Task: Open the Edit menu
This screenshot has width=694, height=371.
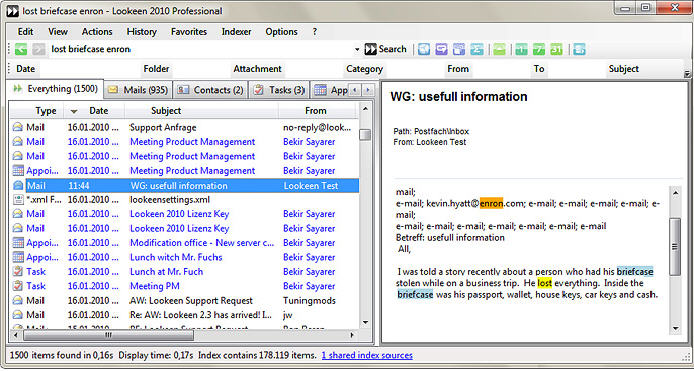Action: coord(25,32)
